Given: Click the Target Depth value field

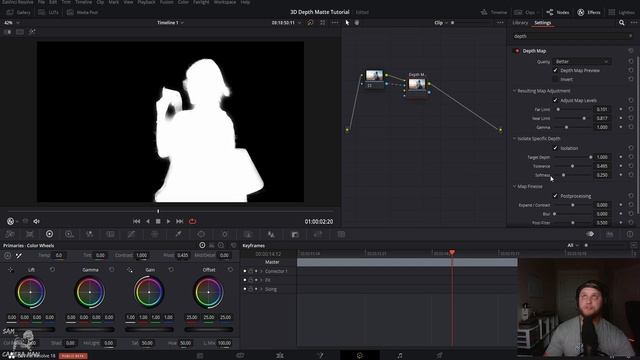Looking at the screenshot, I should tap(602, 157).
